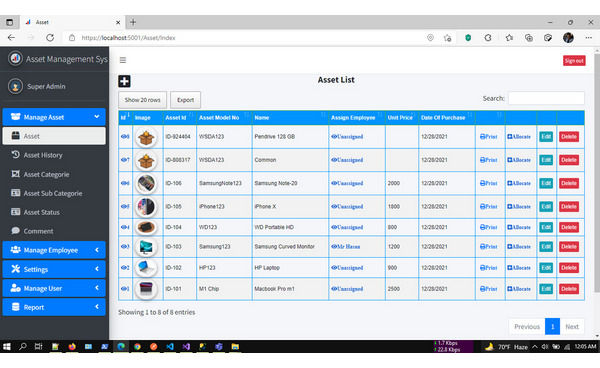Open Visual Studio Code from taskbar
Screen dimensions: 600x368
170,347
